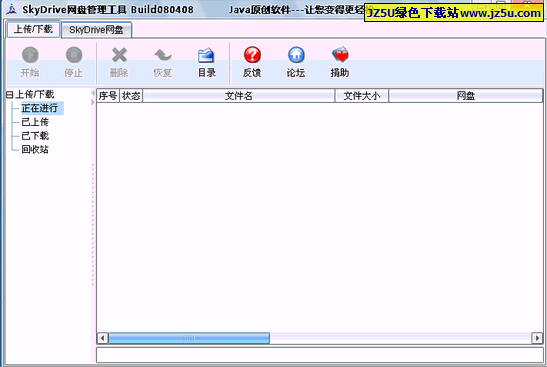Select 已下载 in the tree
The width and height of the screenshot is (547, 367).
click(x=35, y=136)
